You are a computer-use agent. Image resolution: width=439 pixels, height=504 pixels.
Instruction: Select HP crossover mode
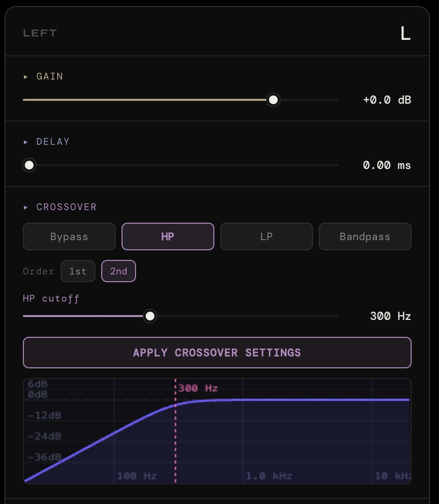click(168, 236)
